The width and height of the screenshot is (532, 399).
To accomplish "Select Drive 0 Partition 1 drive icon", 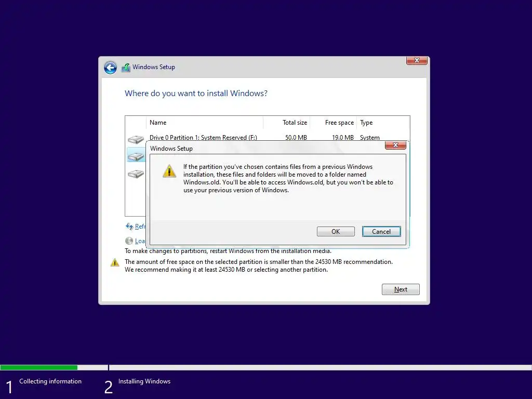I will [136, 139].
